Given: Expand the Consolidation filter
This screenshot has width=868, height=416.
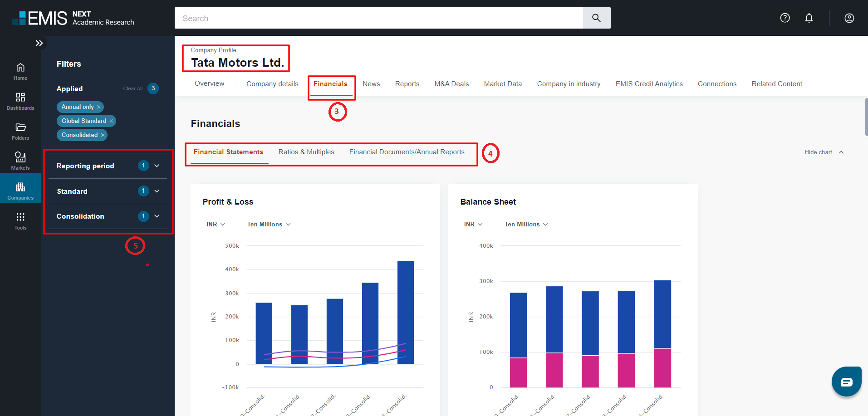Looking at the screenshot, I should pos(108,216).
